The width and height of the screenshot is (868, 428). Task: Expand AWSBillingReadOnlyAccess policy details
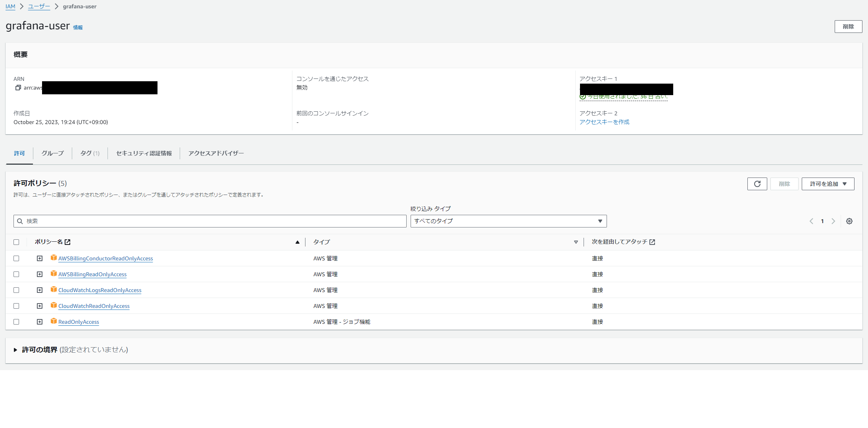tap(40, 274)
